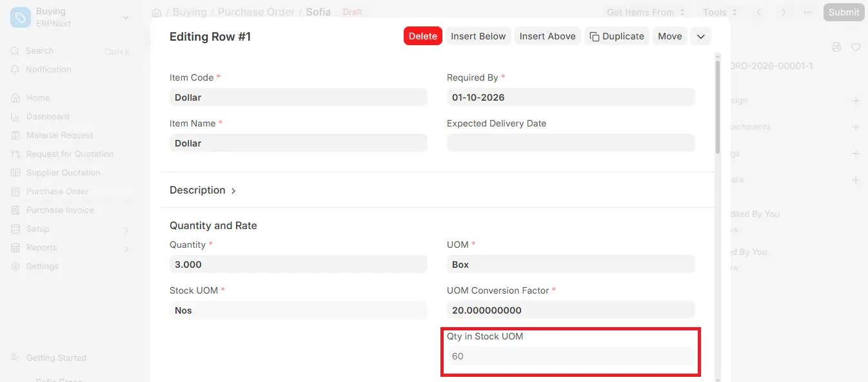Click the Qty in Stock UOM value 60

click(x=571, y=356)
